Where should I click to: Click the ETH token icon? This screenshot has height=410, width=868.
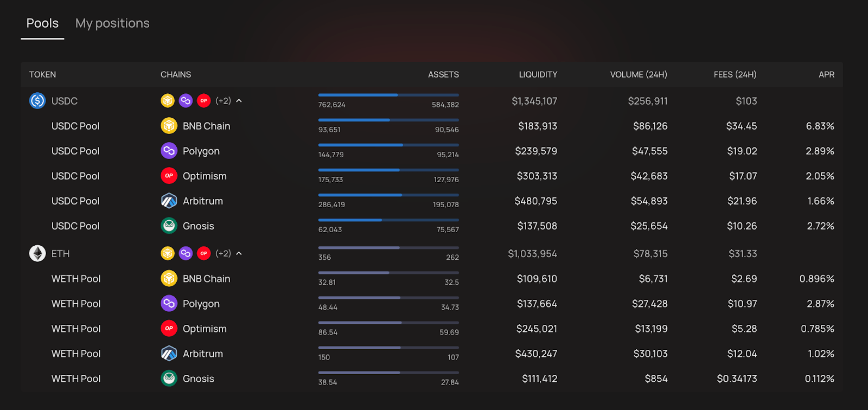tap(37, 253)
